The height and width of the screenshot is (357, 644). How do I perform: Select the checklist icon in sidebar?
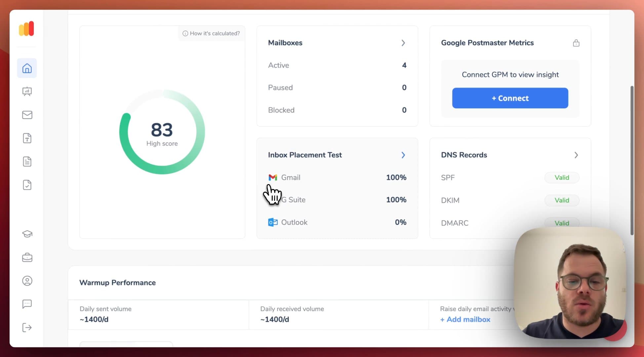pos(26,185)
